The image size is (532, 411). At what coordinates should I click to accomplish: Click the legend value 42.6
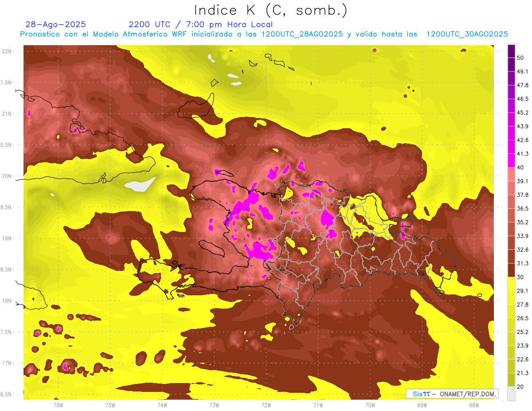tap(523, 140)
